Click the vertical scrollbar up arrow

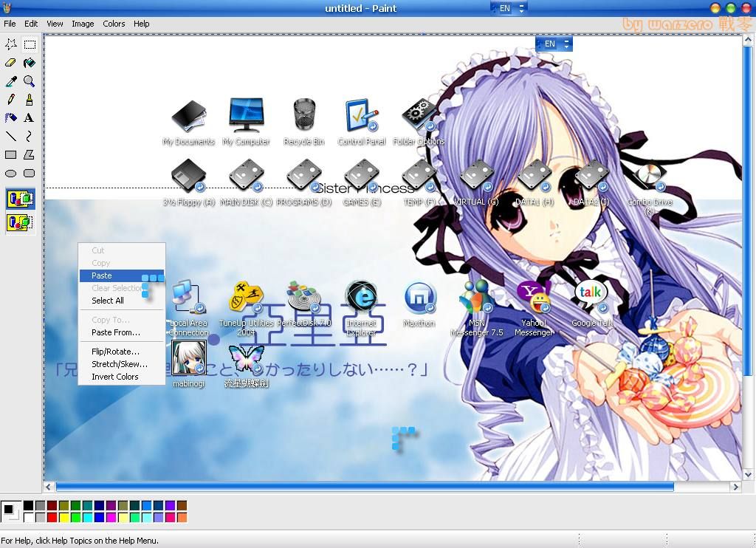pyautogui.click(x=749, y=40)
